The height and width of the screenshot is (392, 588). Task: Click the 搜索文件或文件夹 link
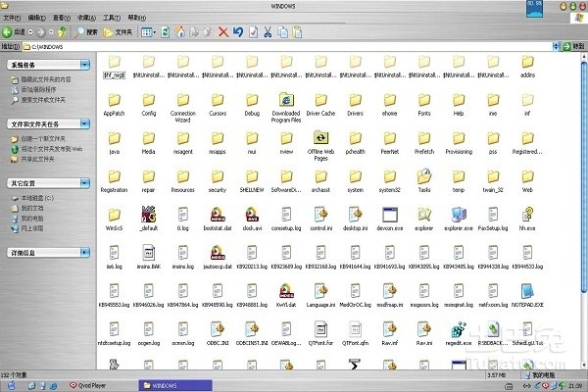pyautogui.click(x=43, y=100)
